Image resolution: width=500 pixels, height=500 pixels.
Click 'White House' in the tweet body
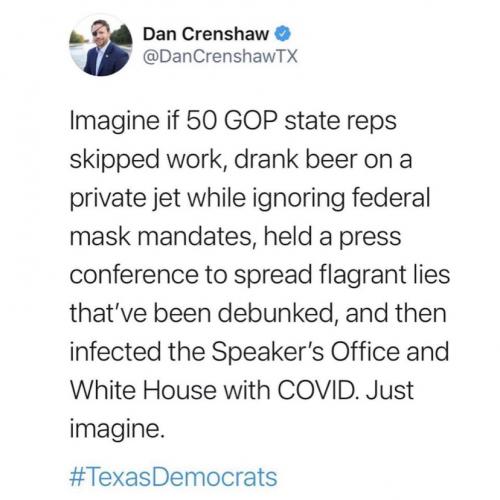pos(143,390)
